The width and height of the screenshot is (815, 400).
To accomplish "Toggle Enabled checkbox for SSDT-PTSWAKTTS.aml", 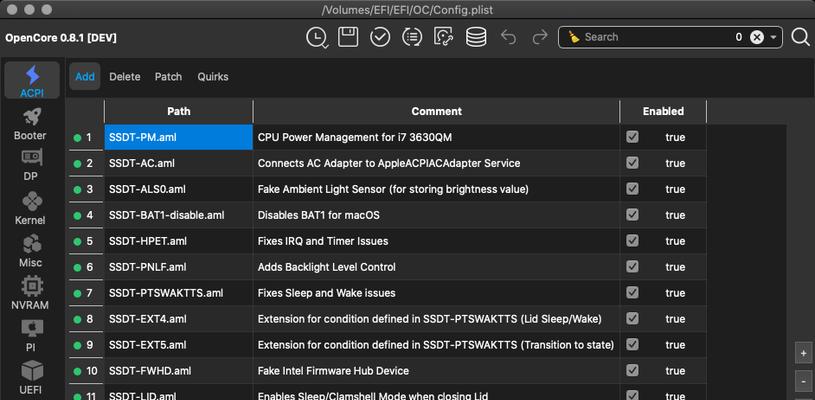I will [632, 292].
